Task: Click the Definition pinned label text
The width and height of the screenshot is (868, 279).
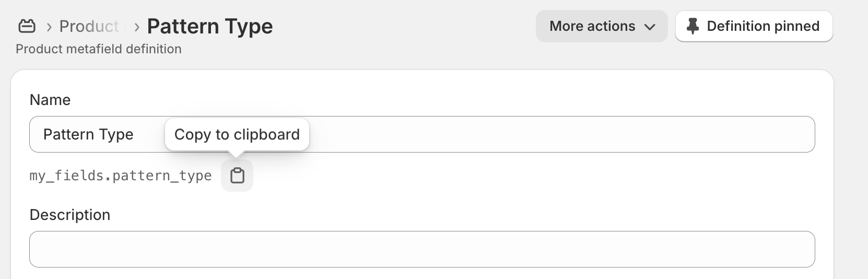Action: click(x=763, y=26)
